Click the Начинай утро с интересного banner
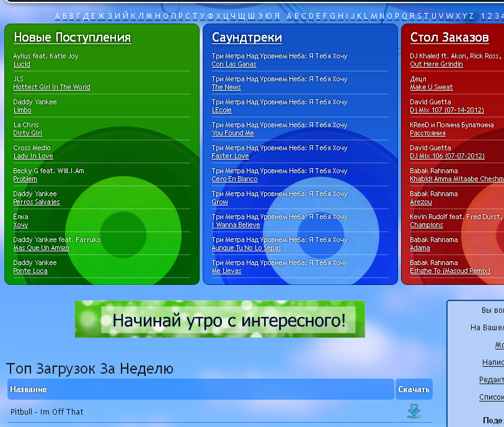 pyautogui.click(x=220, y=320)
